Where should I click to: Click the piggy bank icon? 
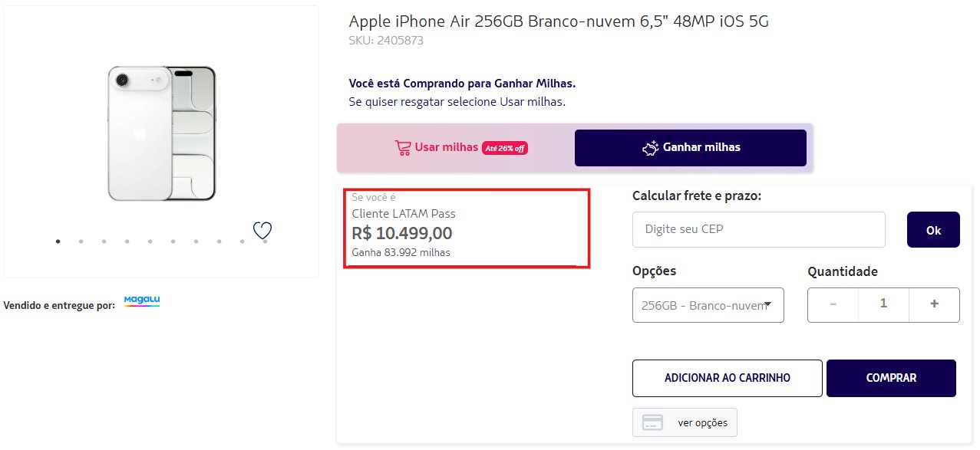(x=651, y=147)
